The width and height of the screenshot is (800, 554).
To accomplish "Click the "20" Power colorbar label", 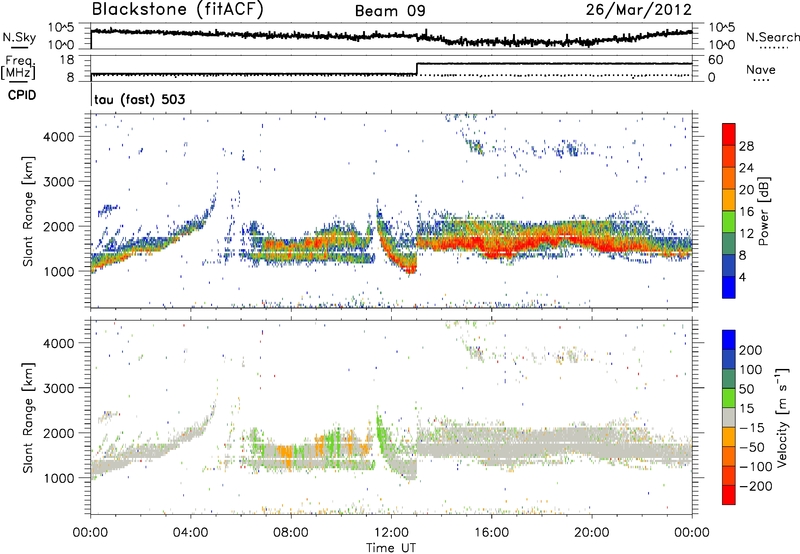I will pos(746,190).
